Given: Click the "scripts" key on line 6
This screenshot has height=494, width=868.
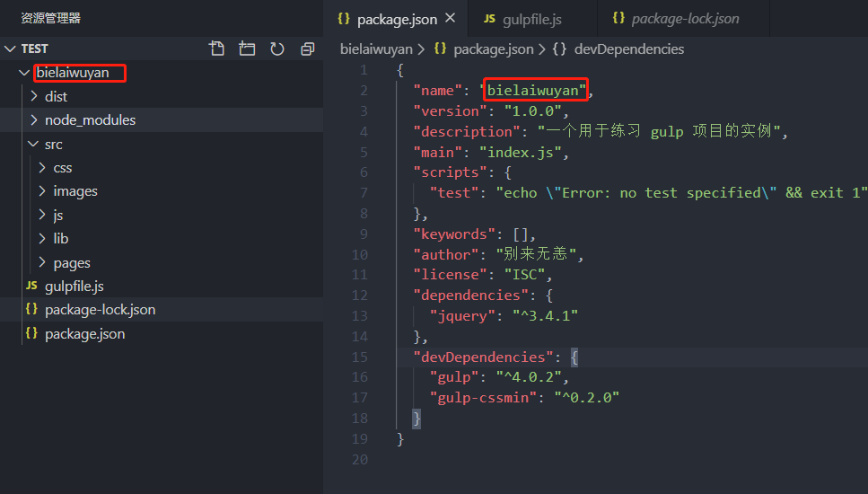Looking at the screenshot, I should (x=450, y=172).
